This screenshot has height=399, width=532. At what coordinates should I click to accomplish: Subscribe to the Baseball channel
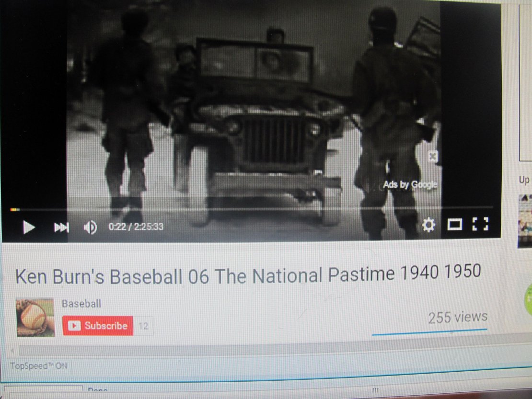click(98, 326)
